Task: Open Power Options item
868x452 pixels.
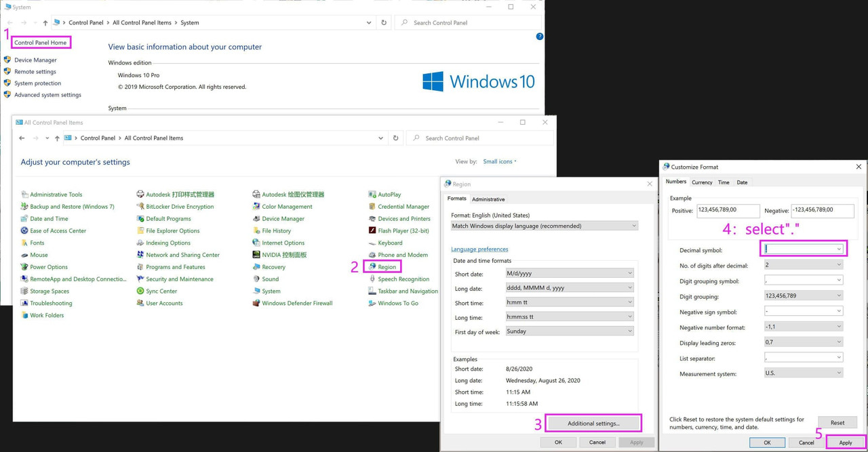Action: (44, 267)
